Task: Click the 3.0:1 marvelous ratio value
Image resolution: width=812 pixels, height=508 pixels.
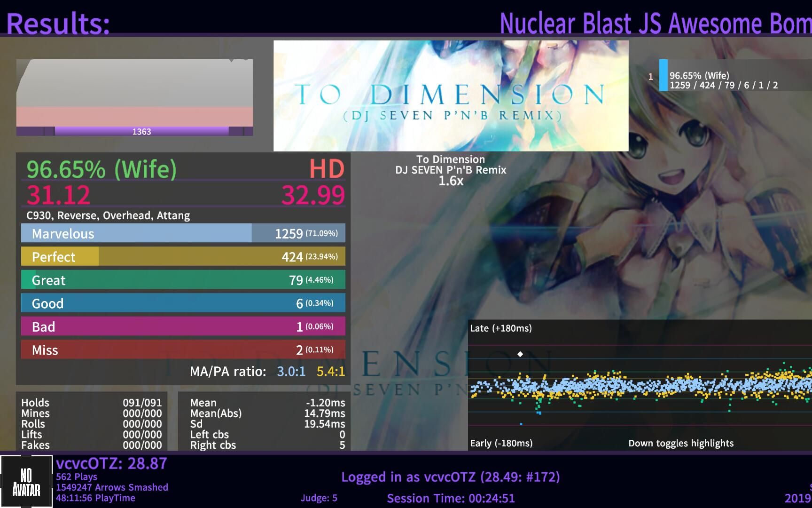Action: coord(291,372)
